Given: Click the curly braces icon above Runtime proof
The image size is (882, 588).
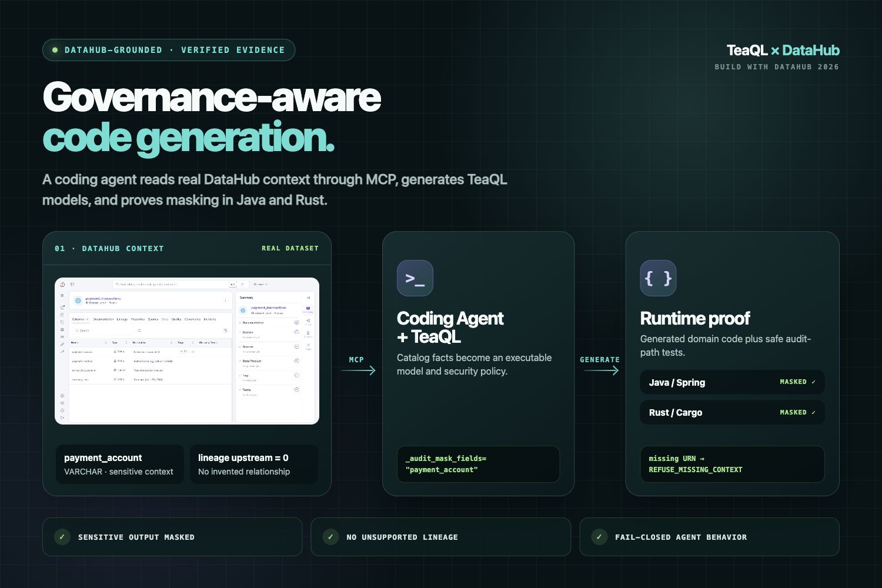Looking at the screenshot, I should 658,278.
